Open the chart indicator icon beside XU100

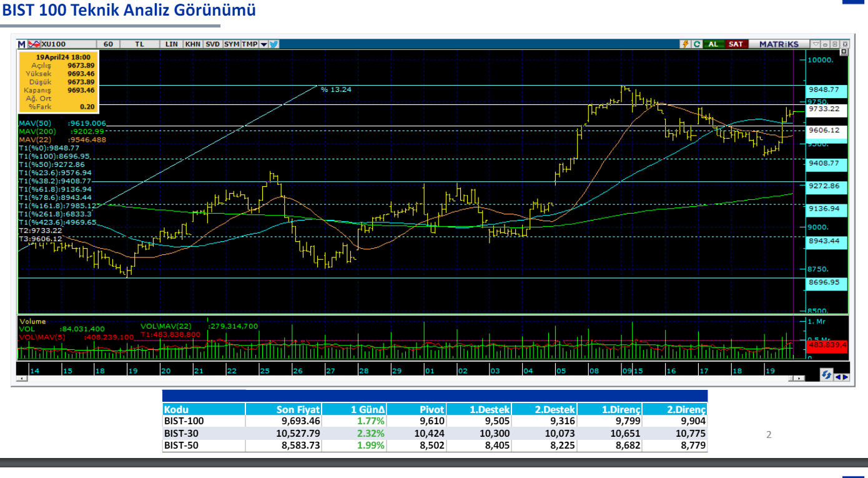click(x=33, y=44)
